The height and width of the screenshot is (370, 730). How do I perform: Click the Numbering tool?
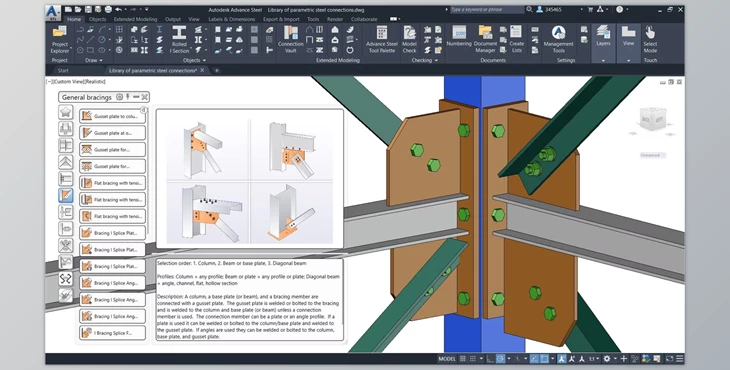coord(459,36)
